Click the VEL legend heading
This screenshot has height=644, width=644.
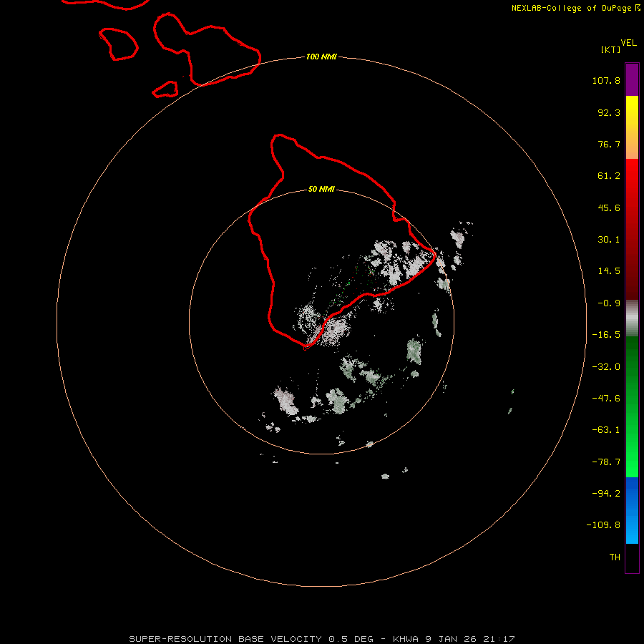click(x=628, y=43)
